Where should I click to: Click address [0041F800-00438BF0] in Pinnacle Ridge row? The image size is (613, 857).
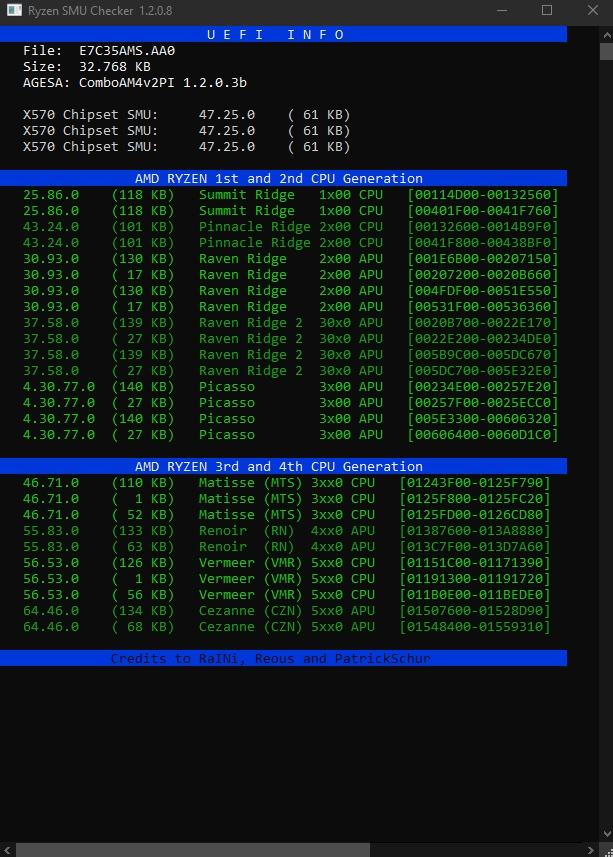483,243
